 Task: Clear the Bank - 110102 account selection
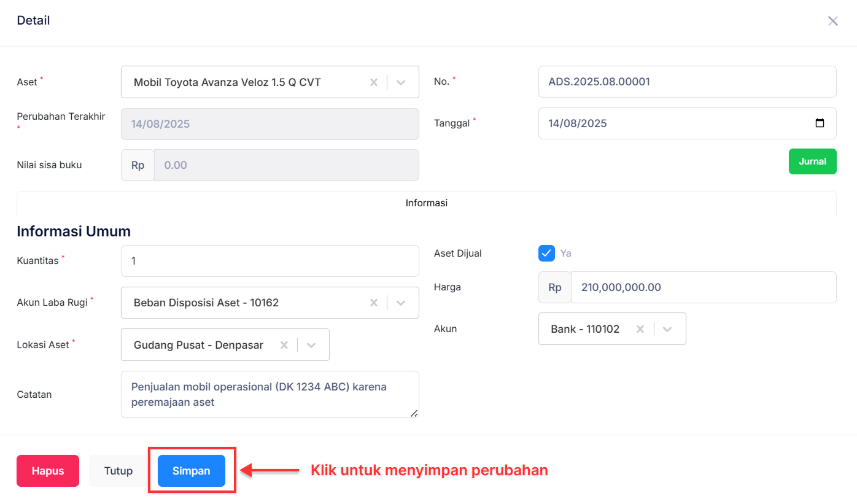[640, 328]
